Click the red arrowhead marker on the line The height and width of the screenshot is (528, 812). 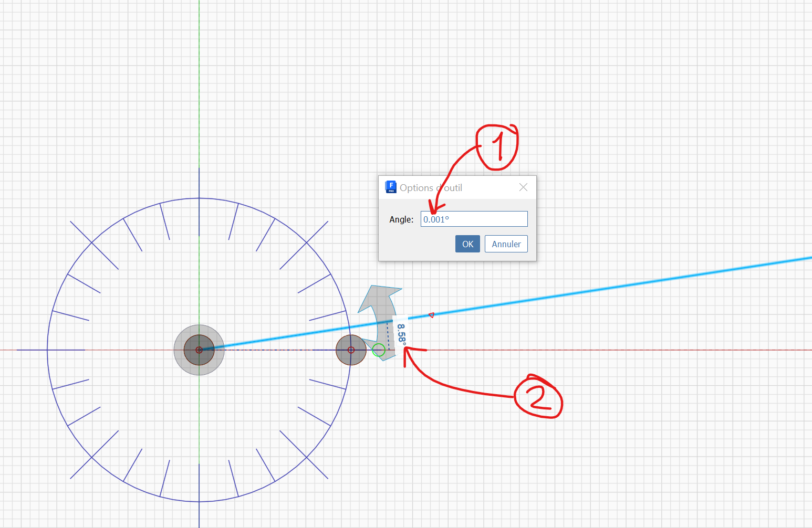click(x=431, y=315)
